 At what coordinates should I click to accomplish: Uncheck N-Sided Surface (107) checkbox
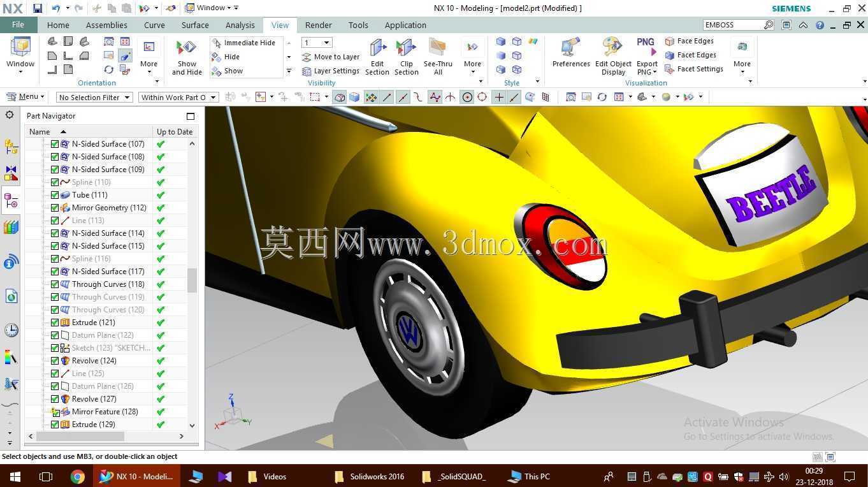tap(55, 144)
